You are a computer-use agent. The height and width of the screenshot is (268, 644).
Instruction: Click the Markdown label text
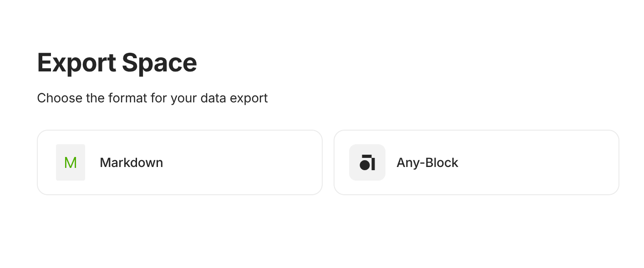131,162
